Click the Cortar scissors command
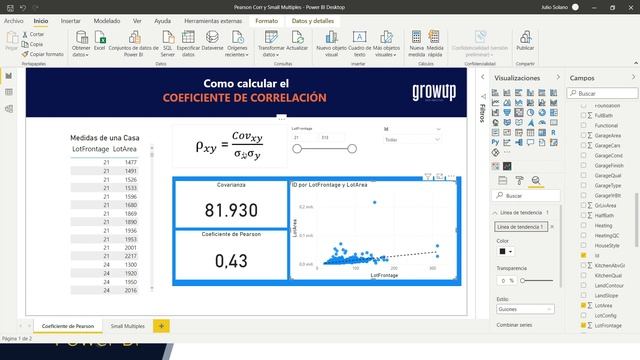Image resolution: width=640 pixels, height=360 pixels. coord(33,34)
